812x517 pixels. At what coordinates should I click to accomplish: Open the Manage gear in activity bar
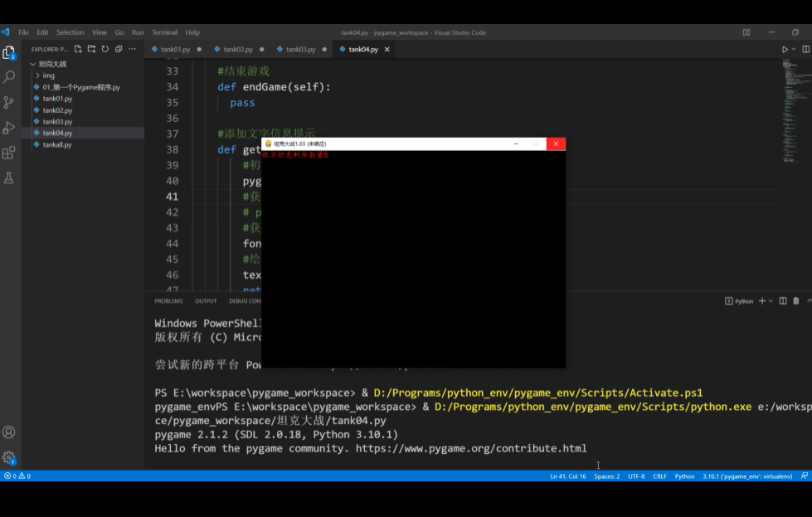coord(9,457)
